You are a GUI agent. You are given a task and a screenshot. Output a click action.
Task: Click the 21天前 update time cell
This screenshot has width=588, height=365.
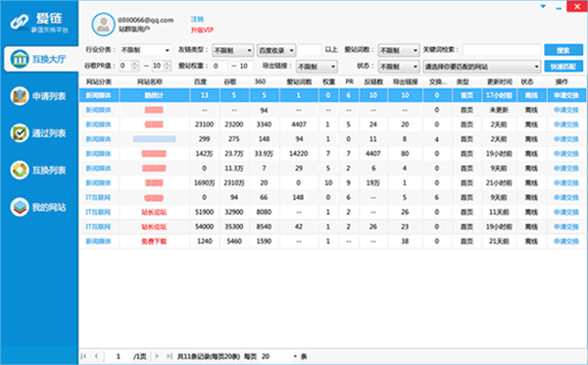pos(499,241)
